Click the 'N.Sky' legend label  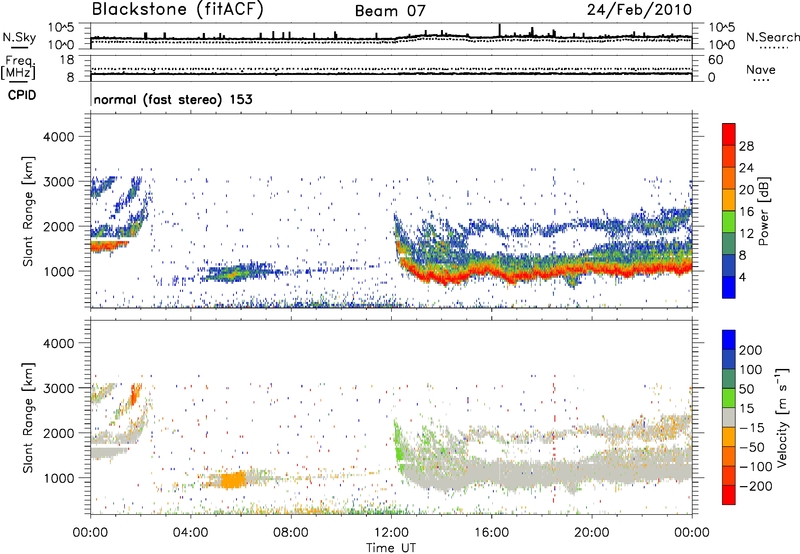(19, 37)
